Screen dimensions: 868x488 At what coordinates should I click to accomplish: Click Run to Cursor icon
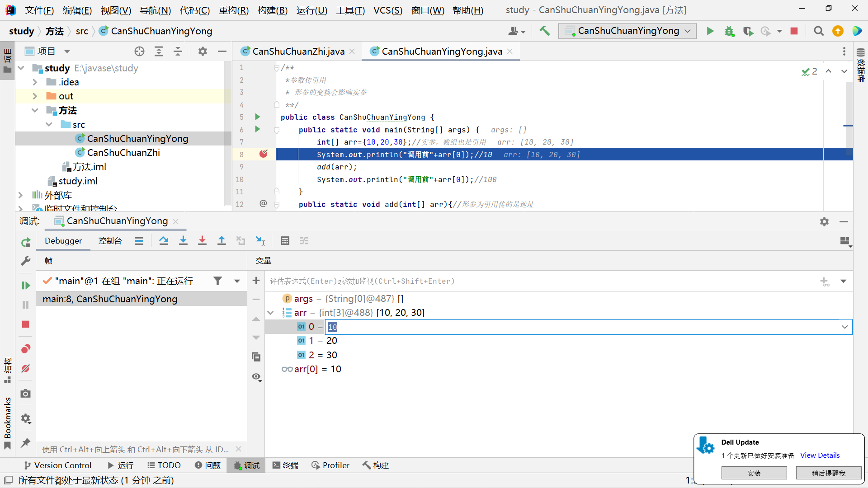(260, 241)
